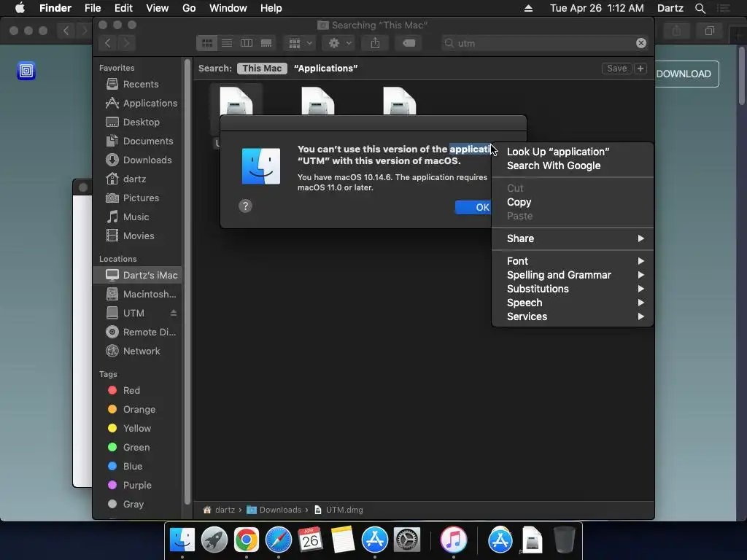Screen dimensions: 747x560
Task: Open Applications in the sidebar
Action: pos(137,104)
